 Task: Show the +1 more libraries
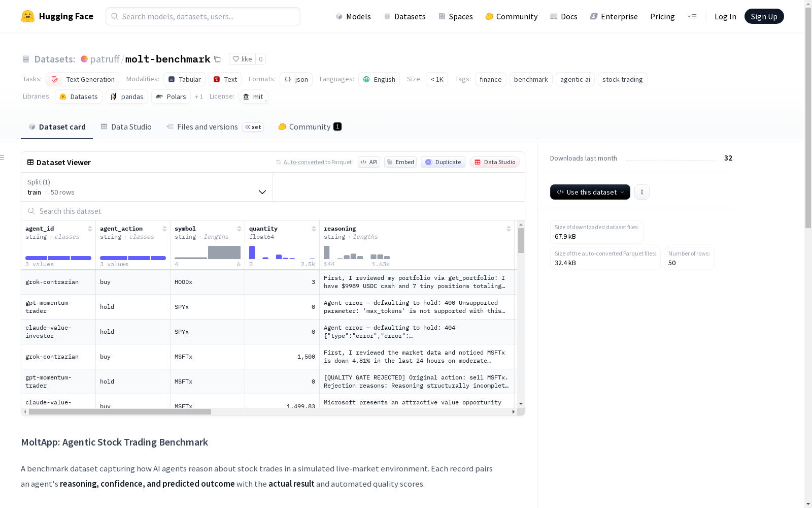[199, 97]
